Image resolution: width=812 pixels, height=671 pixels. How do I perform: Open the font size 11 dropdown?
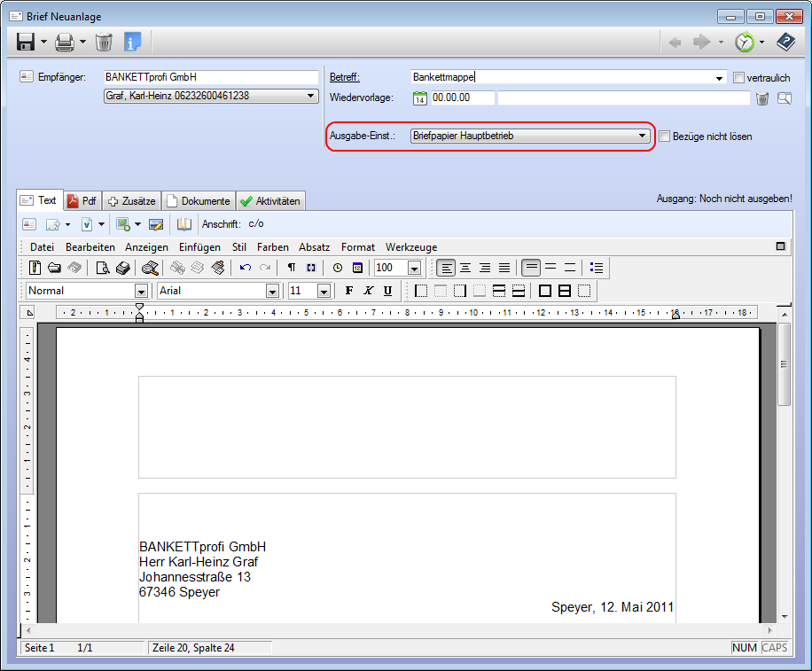(324, 291)
